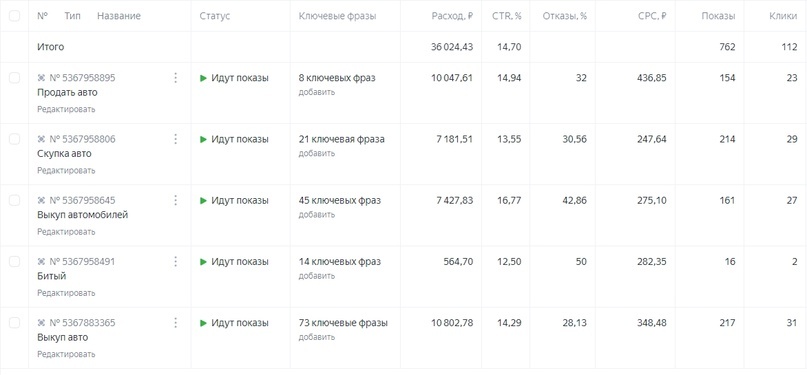Check the box for Продать авто row

tap(14, 78)
